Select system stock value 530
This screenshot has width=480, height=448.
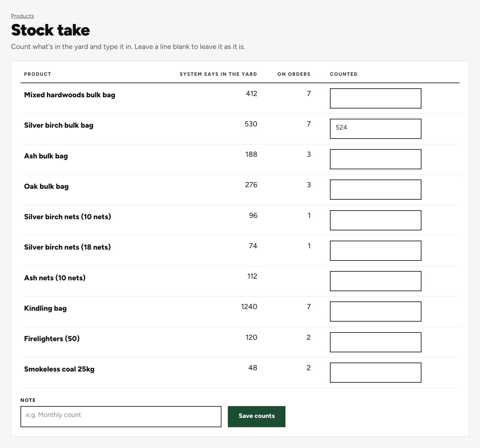(x=251, y=124)
